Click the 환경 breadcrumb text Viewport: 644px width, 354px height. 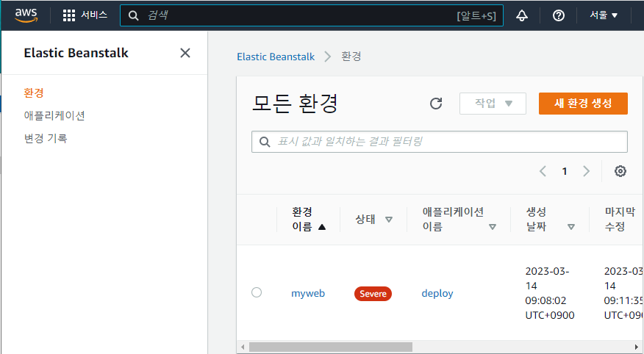[351, 57]
